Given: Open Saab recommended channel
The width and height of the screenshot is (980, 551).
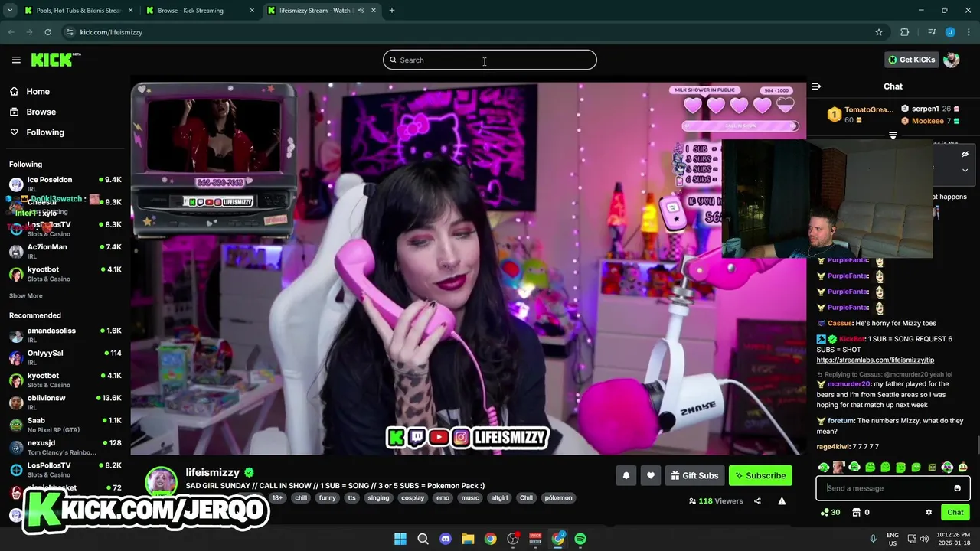Looking at the screenshot, I should (x=65, y=424).
